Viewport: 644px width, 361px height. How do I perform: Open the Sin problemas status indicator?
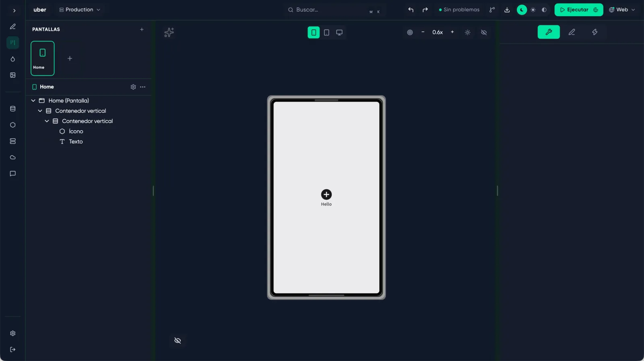pos(459,10)
